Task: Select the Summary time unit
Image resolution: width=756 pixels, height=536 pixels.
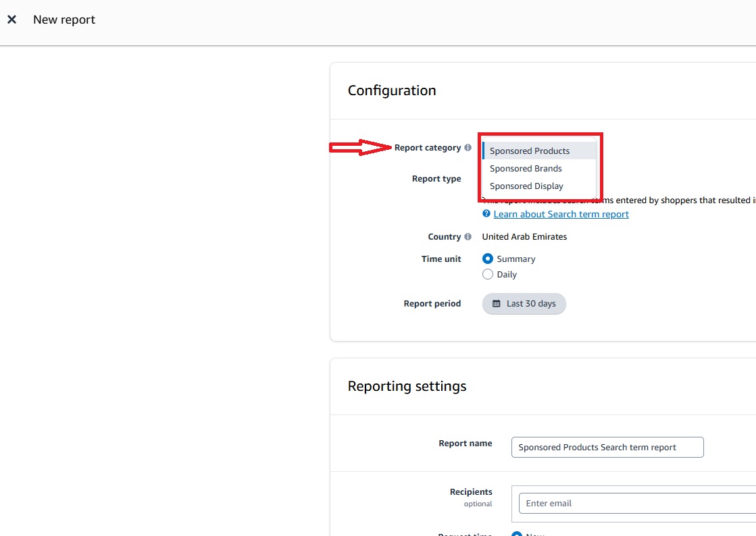Action: 488,259
